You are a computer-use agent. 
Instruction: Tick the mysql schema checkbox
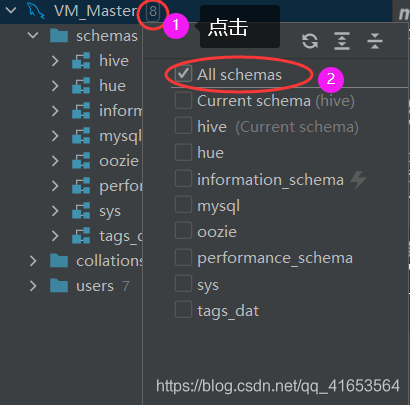[x=183, y=205]
